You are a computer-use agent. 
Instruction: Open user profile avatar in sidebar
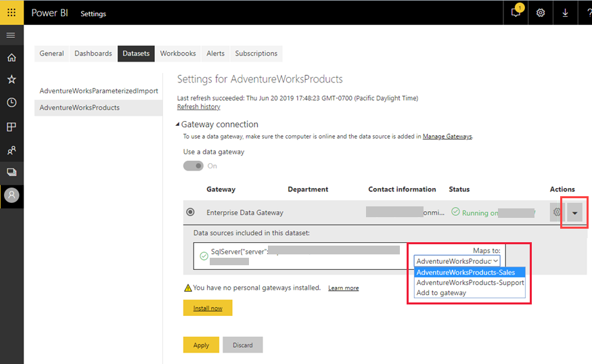(12, 196)
